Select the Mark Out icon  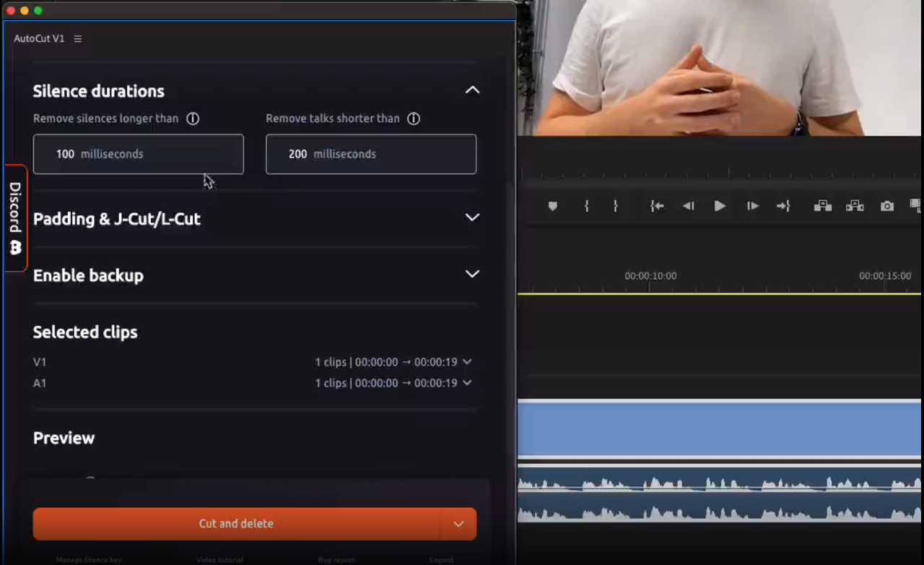click(x=615, y=207)
